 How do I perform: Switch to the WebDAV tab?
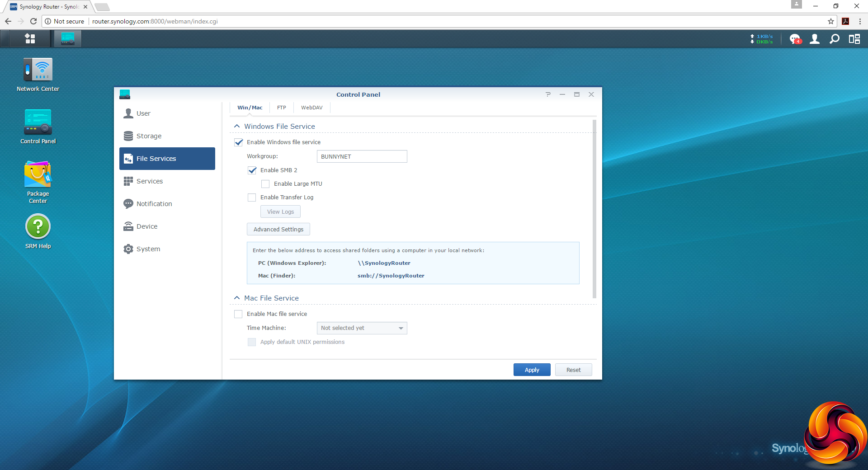tap(311, 108)
